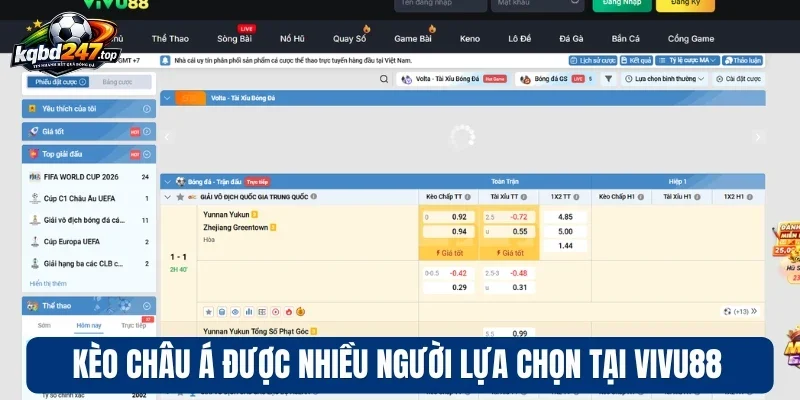800x400 pixels.
Task: Open Lựa chọn bình thường dropdown
Action: tap(664, 79)
